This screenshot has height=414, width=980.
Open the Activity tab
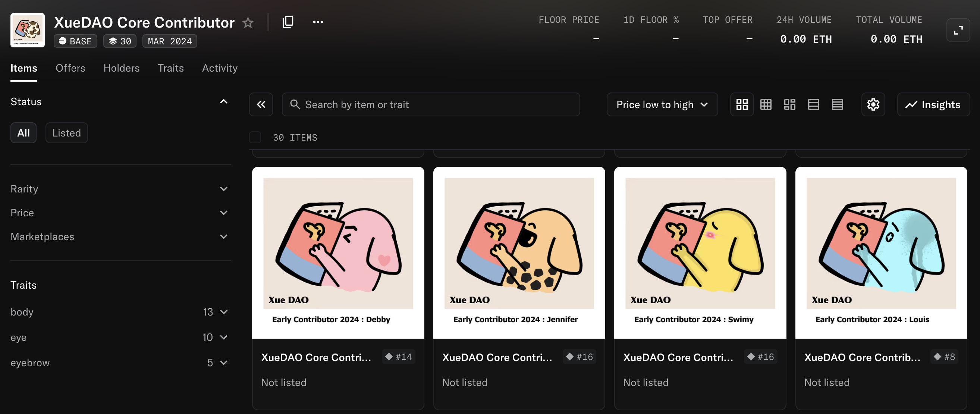point(220,68)
